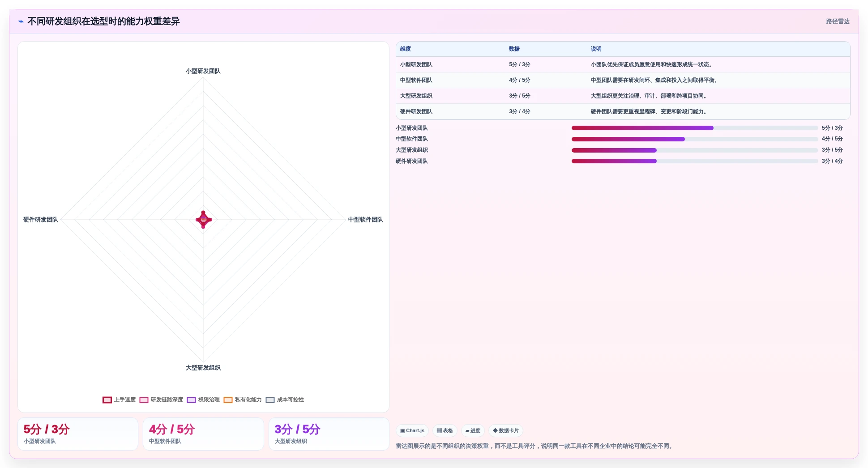Viewport: 868px width, 468px height.
Task: Click the 上手速度 red legend swatch
Action: pos(107,400)
